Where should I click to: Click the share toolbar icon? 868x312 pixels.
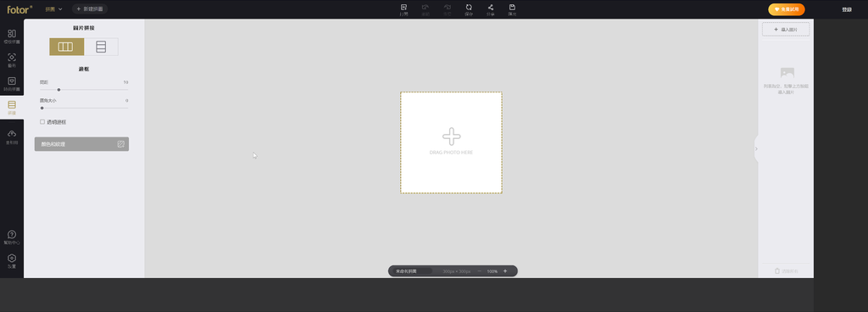[x=491, y=9]
